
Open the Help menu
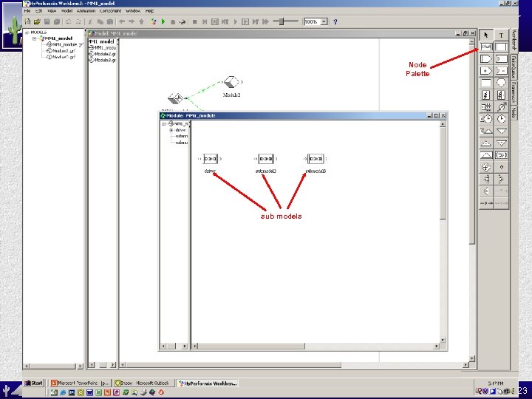tap(149, 11)
